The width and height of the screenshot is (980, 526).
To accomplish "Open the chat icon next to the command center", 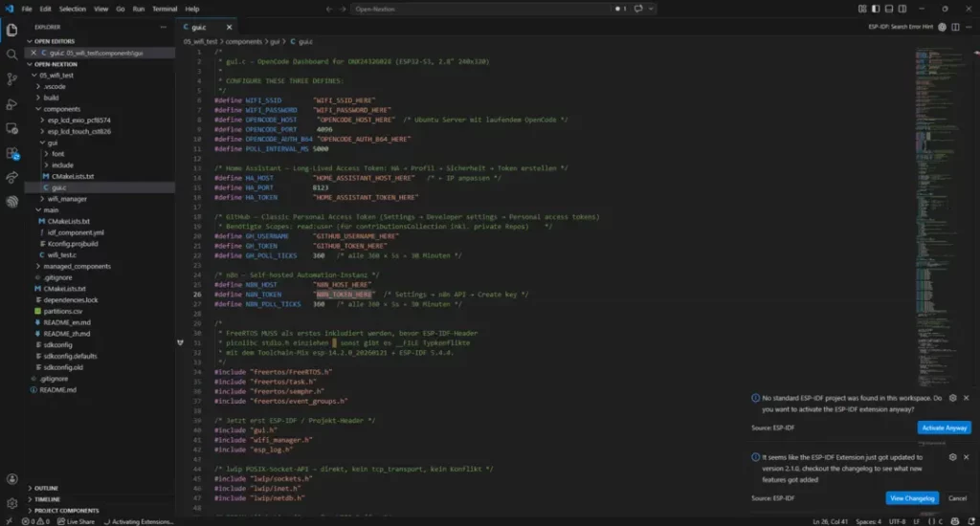I will pos(638,9).
